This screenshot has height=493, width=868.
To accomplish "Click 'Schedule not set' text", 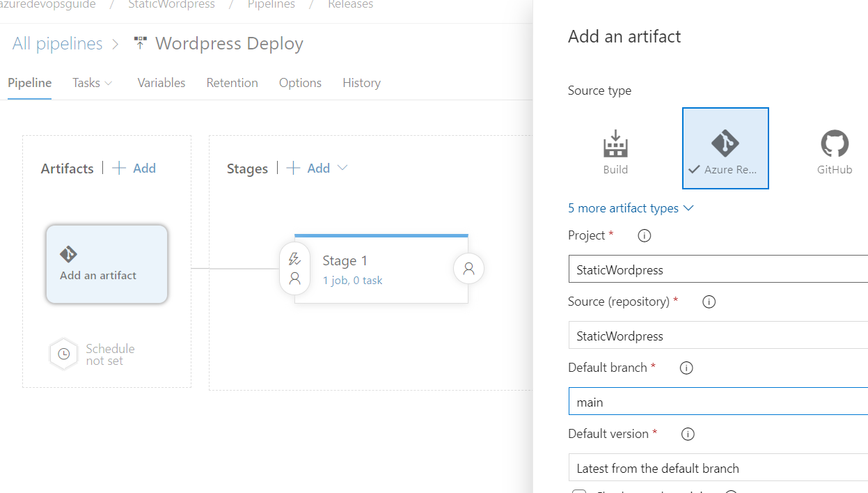I will point(111,354).
